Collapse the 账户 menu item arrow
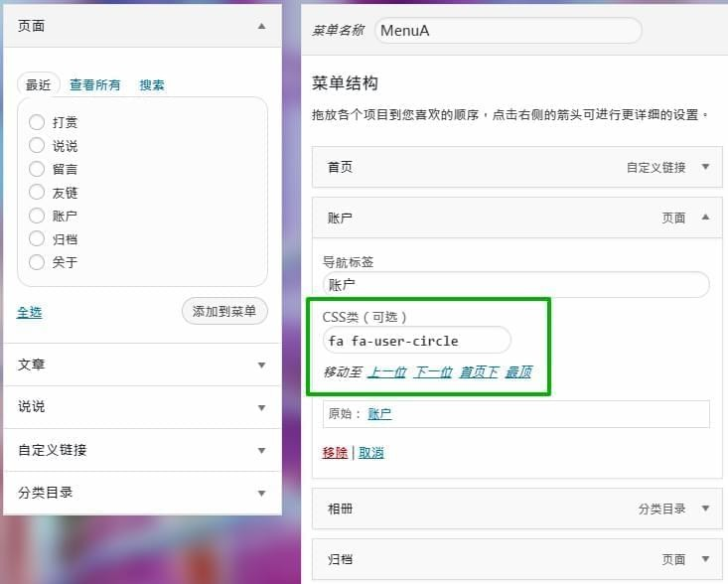The image size is (728, 584). tap(705, 218)
